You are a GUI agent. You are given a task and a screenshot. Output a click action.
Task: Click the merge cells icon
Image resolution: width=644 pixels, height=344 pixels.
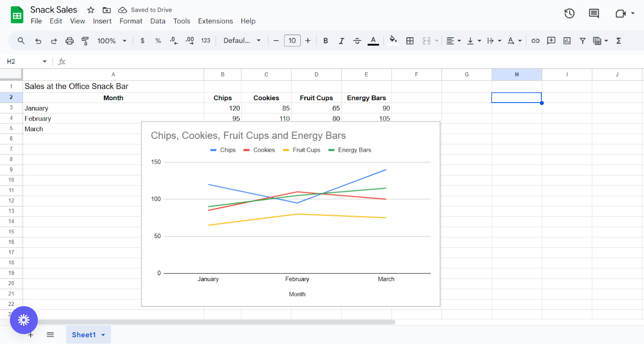click(x=427, y=41)
